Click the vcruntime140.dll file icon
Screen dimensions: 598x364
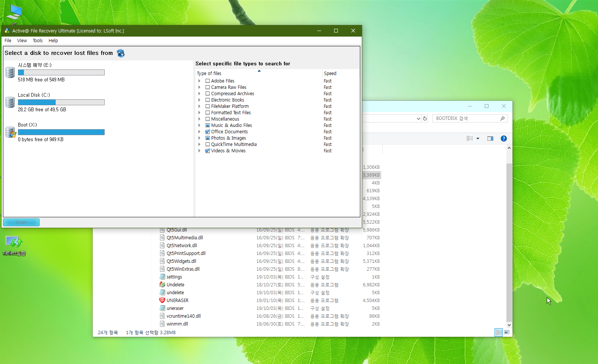pyautogui.click(x=162, y=316)
